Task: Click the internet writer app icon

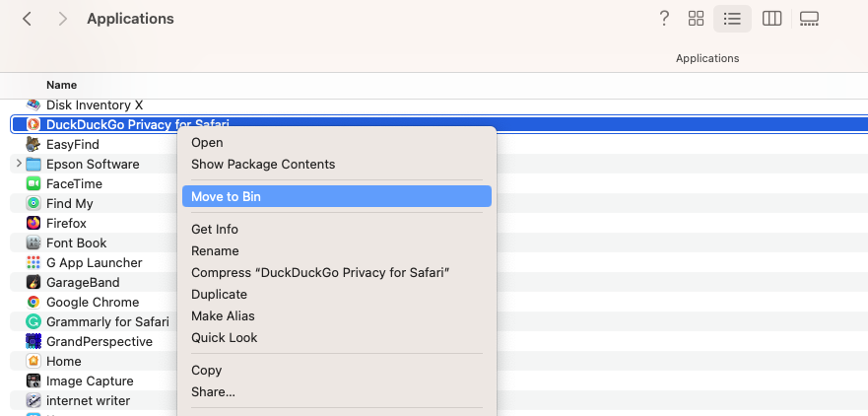Action: point(33,400)
